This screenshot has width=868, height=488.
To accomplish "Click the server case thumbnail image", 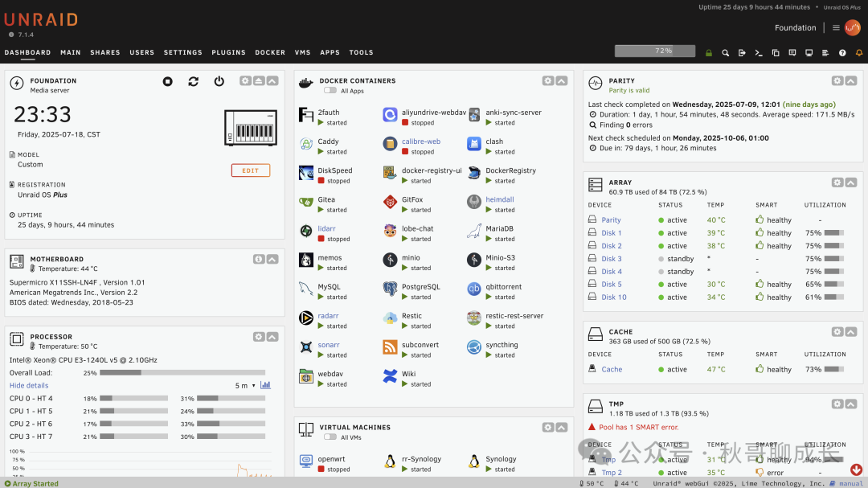I will tap(251, 128).
